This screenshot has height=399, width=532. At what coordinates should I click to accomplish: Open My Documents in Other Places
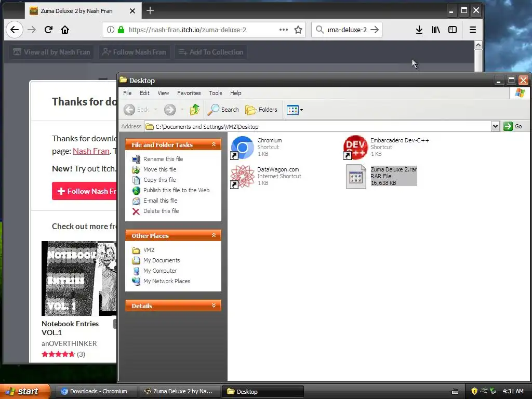click(162, 261)
